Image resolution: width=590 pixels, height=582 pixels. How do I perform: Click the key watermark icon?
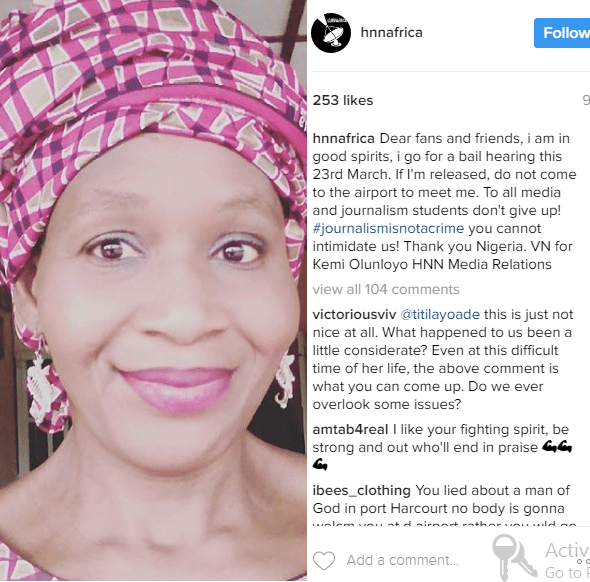tap(514, 558)
